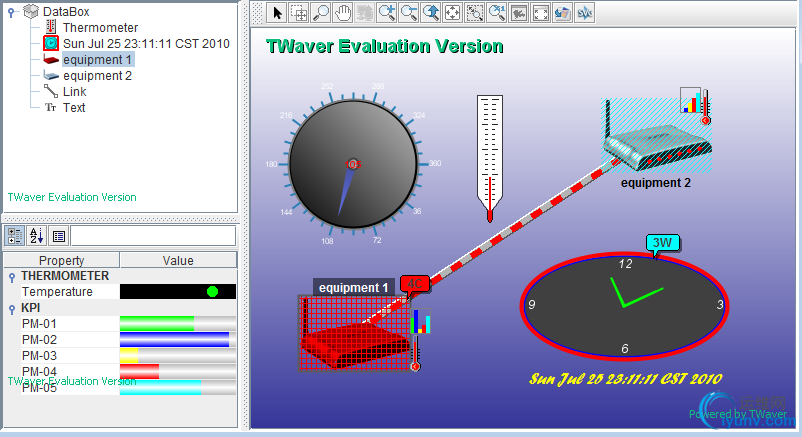
Task: Click the oval clock on canvas
Action: point(625,306)
